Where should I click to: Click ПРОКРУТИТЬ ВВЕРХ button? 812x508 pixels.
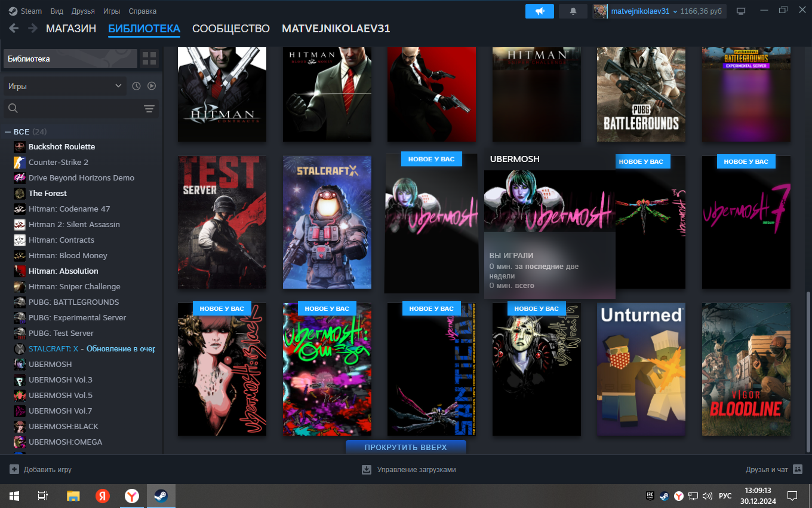pyautogui.click(x=406, y=447)
